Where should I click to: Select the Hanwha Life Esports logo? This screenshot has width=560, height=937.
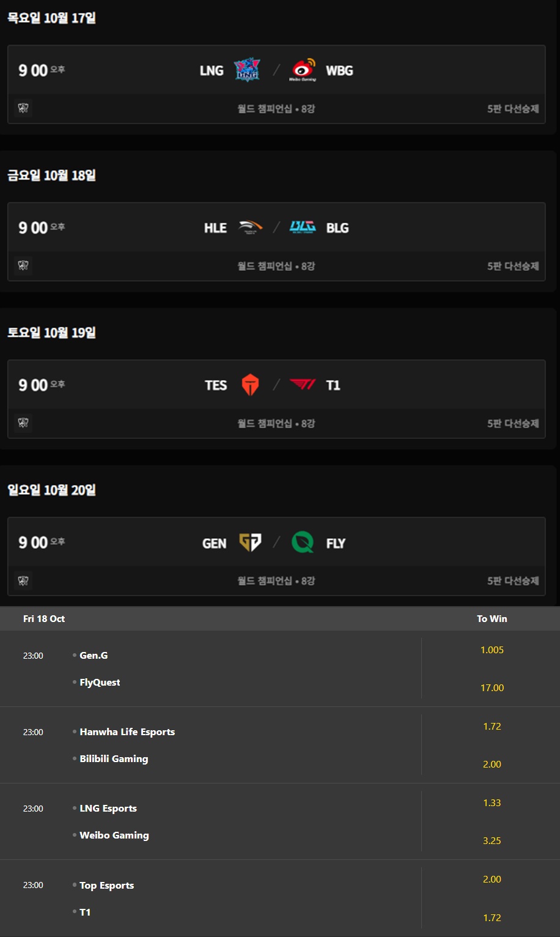click(x=251, y=228)
